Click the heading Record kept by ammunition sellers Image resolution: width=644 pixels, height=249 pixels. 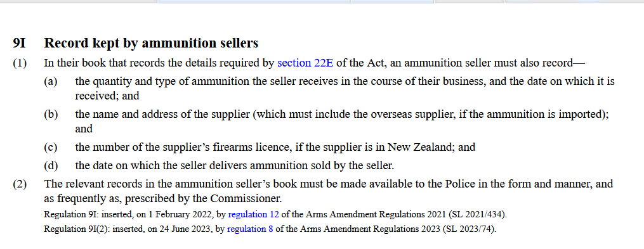coord(151,43)
